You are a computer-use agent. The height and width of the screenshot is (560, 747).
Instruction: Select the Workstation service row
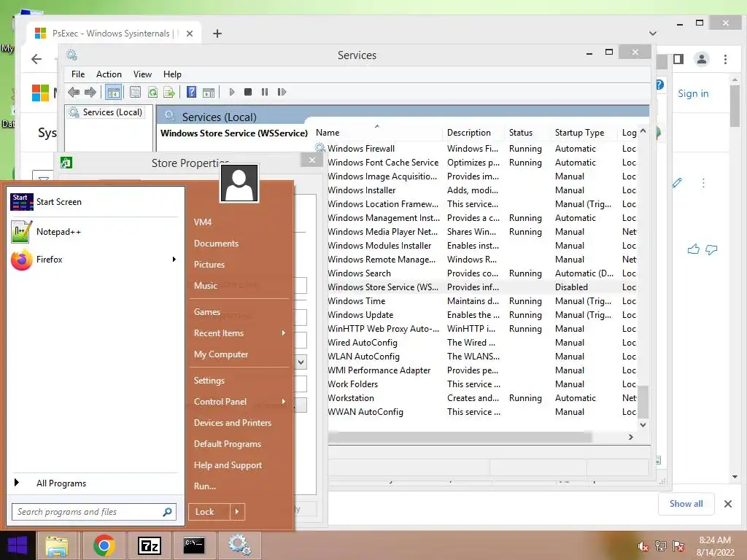point(481,398)
